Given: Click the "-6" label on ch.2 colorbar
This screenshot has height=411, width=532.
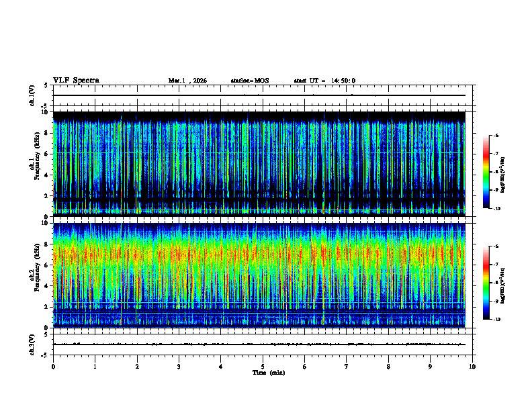Looking at the screenshot, I should click(x=496, y=246).
